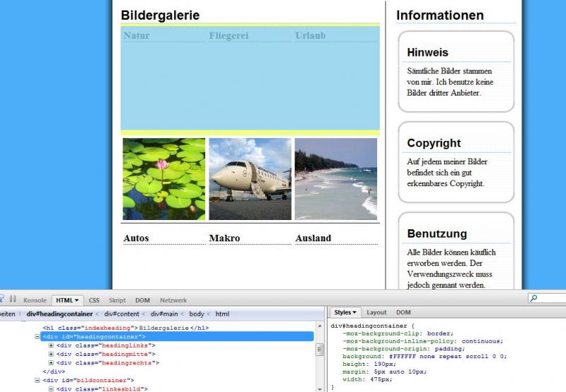Collapse the div#headingcontainer node
Viewport: 566px width, 392px height.
tap(37, 337)
